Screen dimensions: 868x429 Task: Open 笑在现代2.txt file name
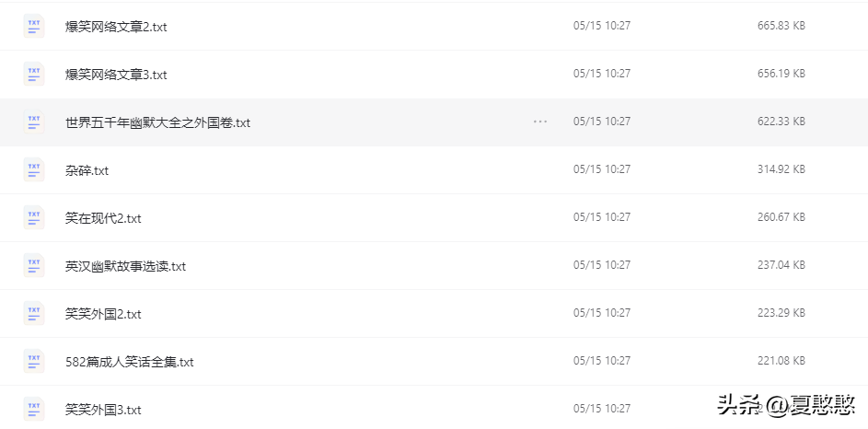click(x=103, y=218)
